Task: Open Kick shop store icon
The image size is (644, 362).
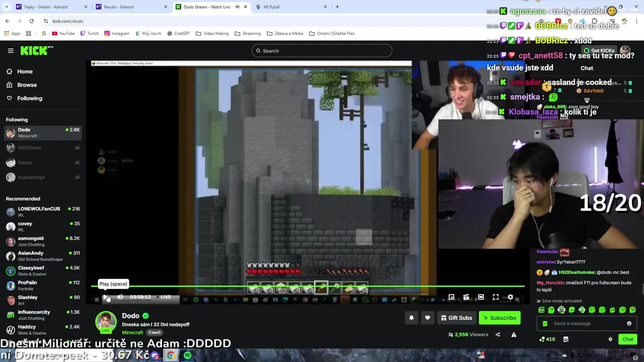Action: pyautogui.click(x=566, y=339)
